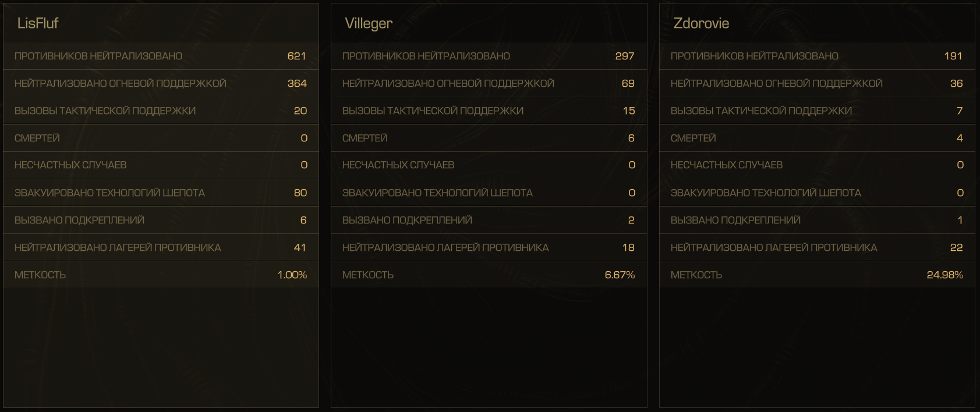Click LisFluf's enemies neutralized row showing 621
The image size is (980, 412).
tap(161, 56)
